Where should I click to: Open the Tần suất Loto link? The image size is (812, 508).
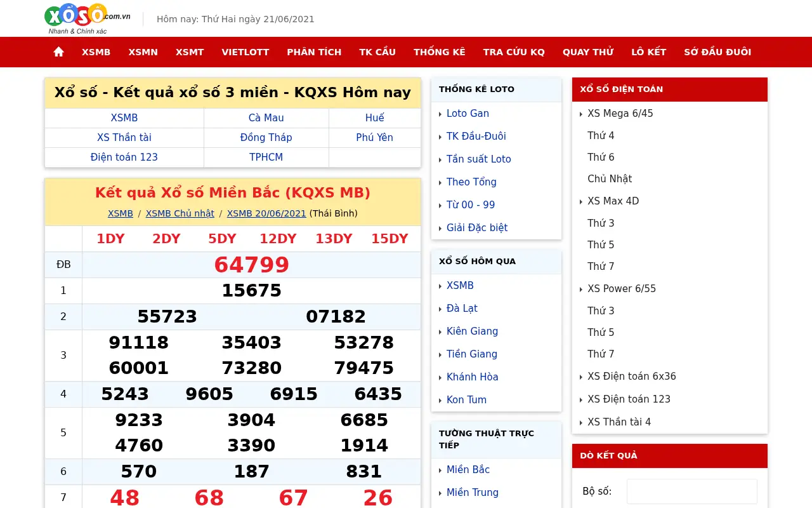(x=479, y=159)
